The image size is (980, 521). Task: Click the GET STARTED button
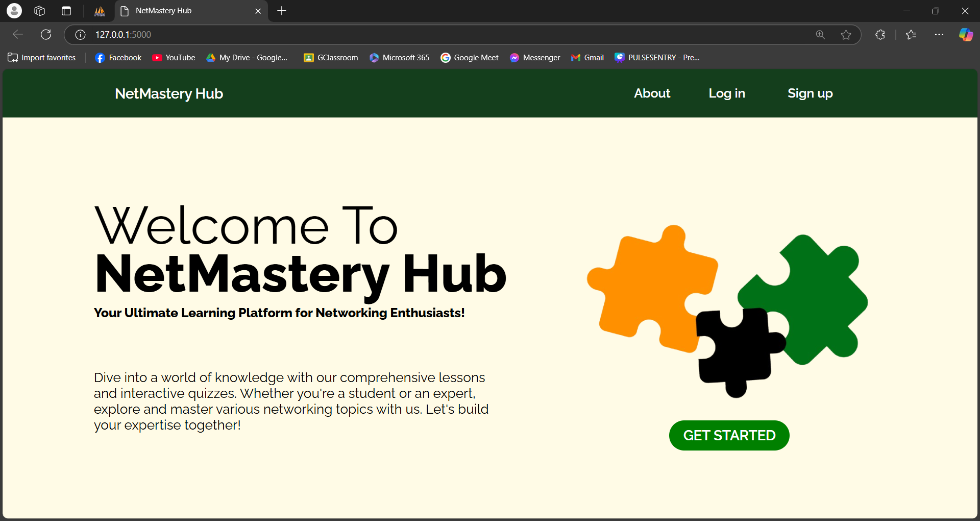point(729,435)
